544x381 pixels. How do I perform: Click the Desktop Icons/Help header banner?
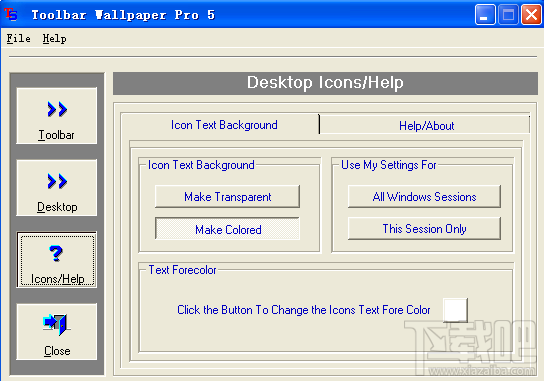tap(325, 83)
